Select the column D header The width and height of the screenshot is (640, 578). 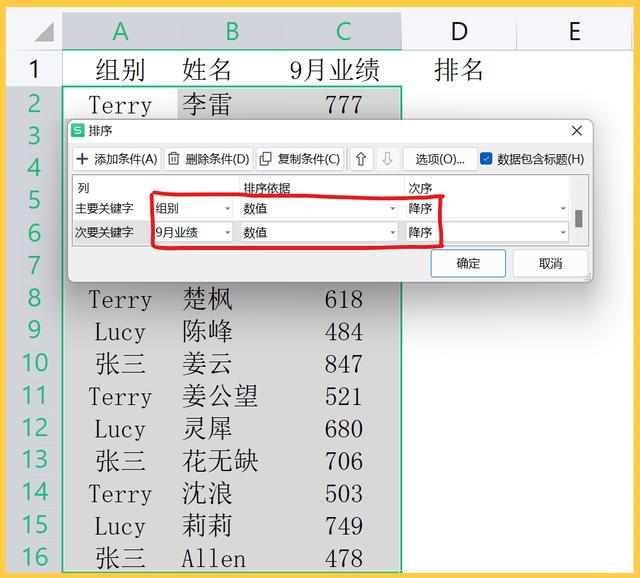(459, 32)
